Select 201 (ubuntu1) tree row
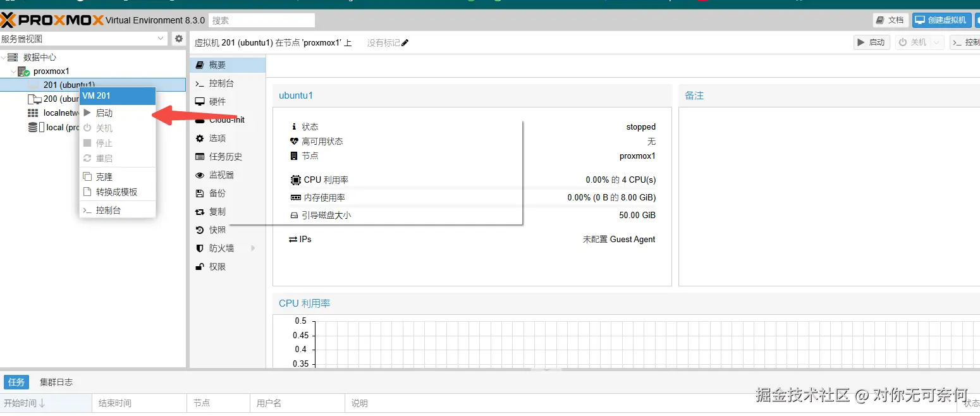The width and height of the screenshot is (980, 416). (x=93, y=85)
